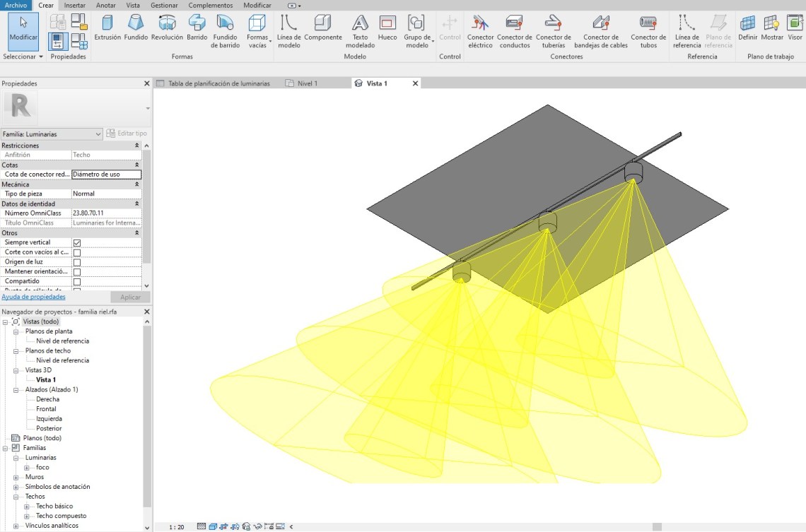Click the Cota de conector value field
The image size is (806, 532).
106,175
